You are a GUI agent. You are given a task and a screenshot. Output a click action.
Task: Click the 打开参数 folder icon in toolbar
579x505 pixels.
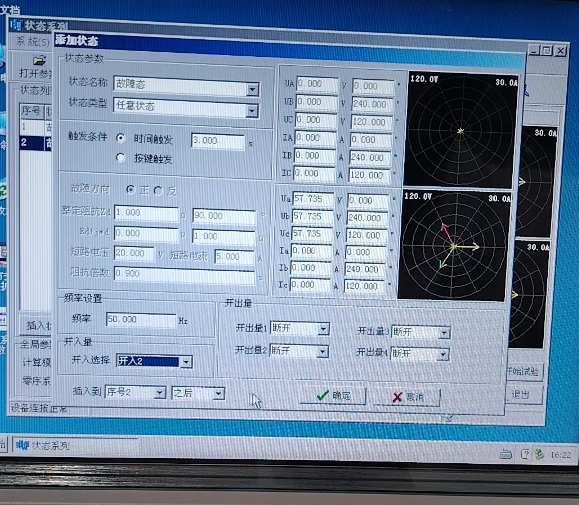coord(39,60)
